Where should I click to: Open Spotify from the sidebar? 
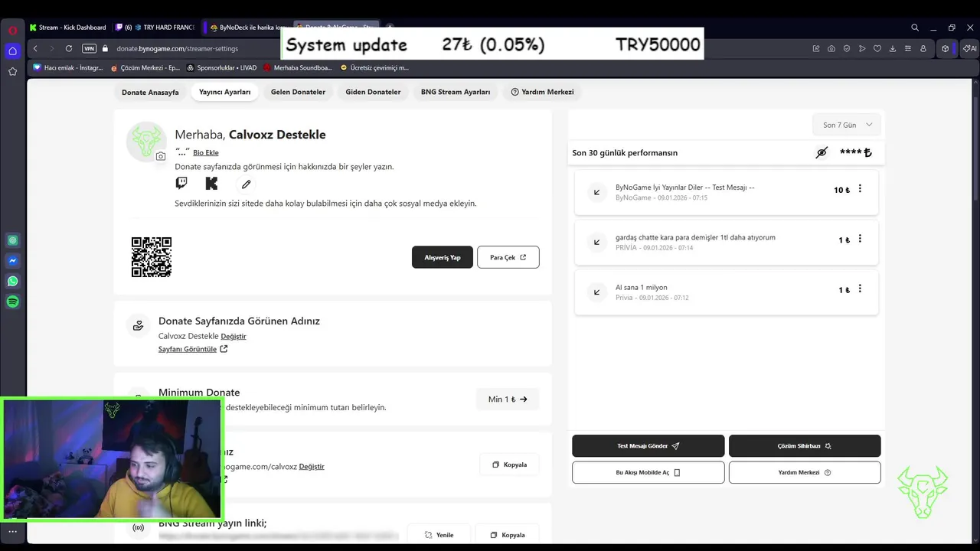[x=12, y=302]
